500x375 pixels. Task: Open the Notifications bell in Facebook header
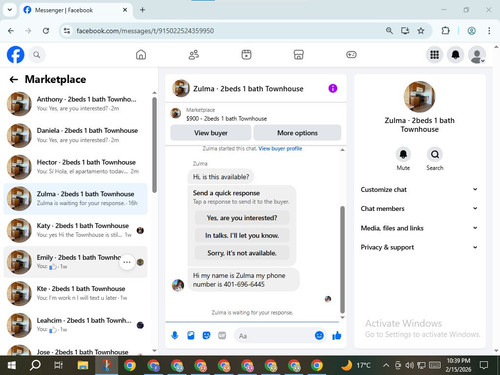coord(456,55)
